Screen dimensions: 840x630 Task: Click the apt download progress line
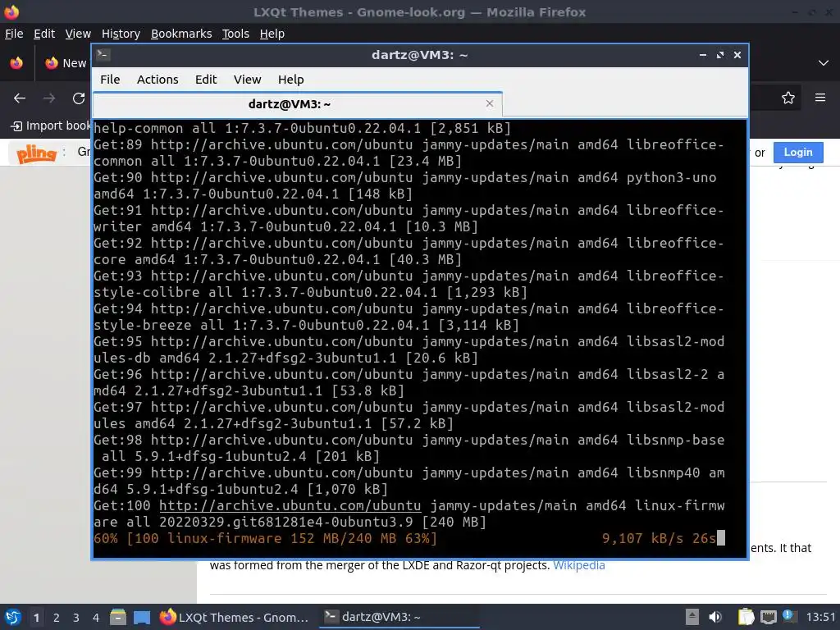tap(409, 538)
